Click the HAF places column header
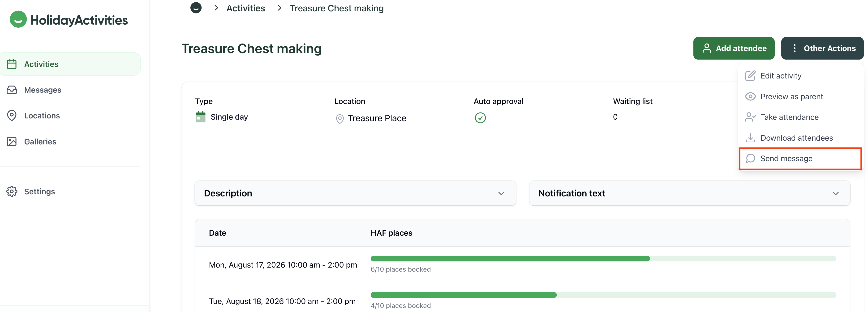The height and width of the screenshot is (312, 868). tap(391, 233)
